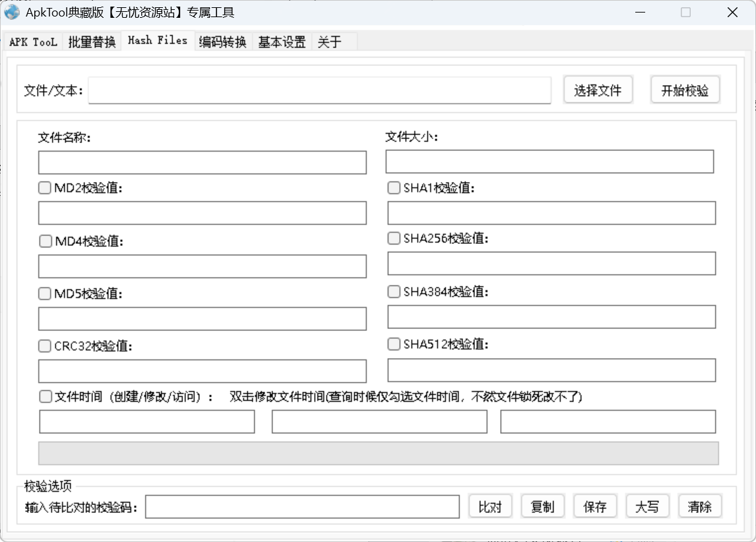This screenshot has height=542, width=756.
Task: Close the ApkTool window
Action: (x=732, y=12)
